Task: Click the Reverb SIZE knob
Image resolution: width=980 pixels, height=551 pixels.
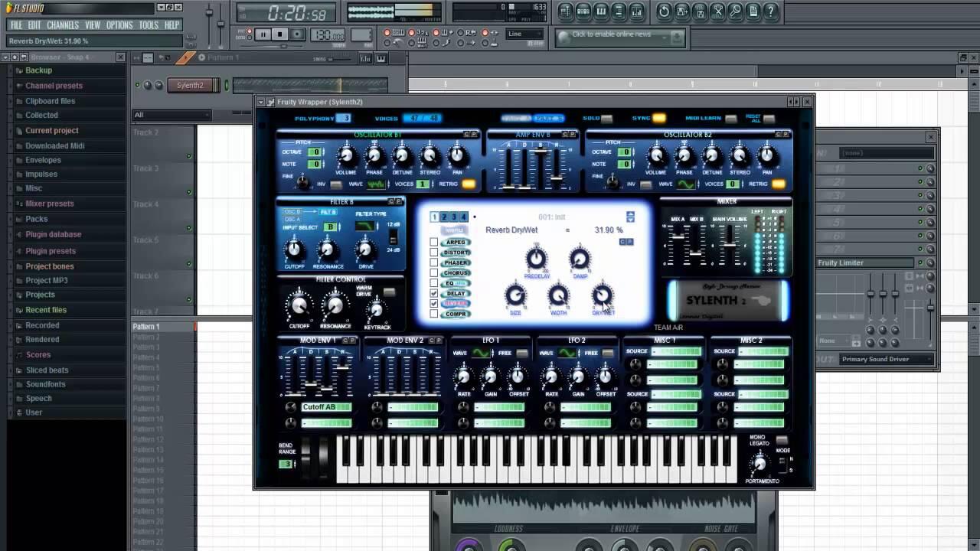Action: click(x=515, y=295)
